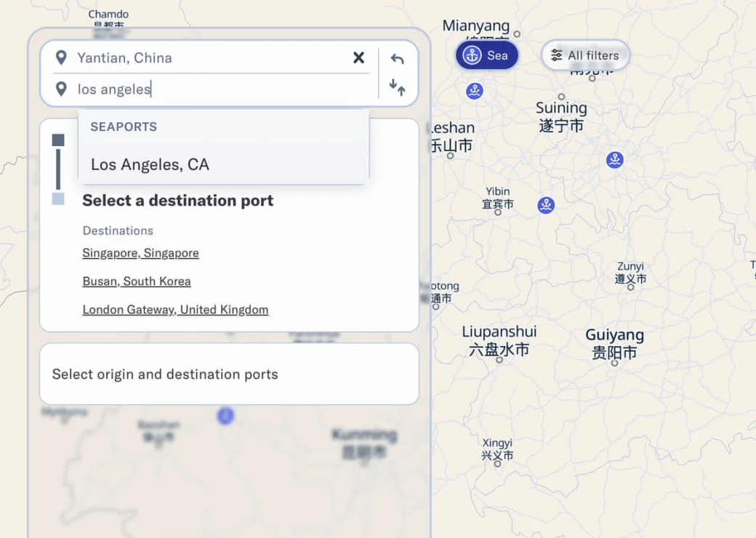Toggle the Sea transport filter
Viewport: 756px width, 538px height.
pyautogui.click(x=487, y=55)
